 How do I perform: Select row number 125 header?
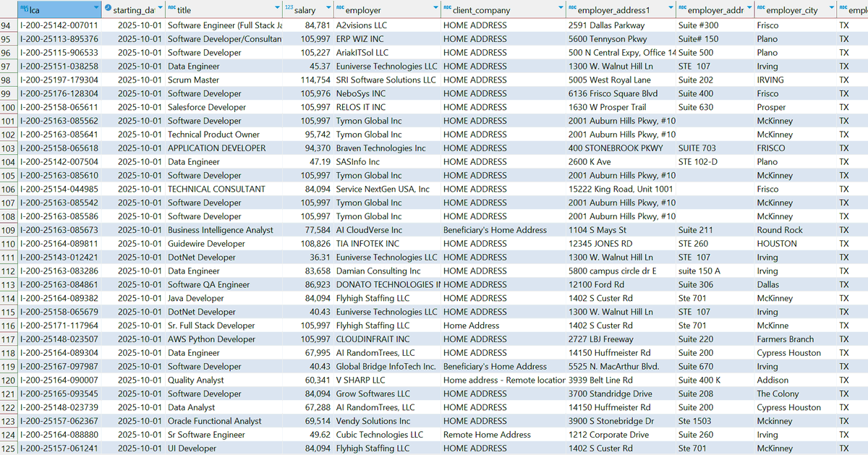pos(9,448)
